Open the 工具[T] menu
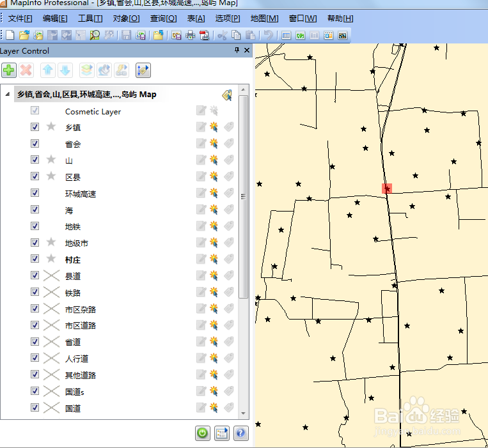 coord(90,19)
